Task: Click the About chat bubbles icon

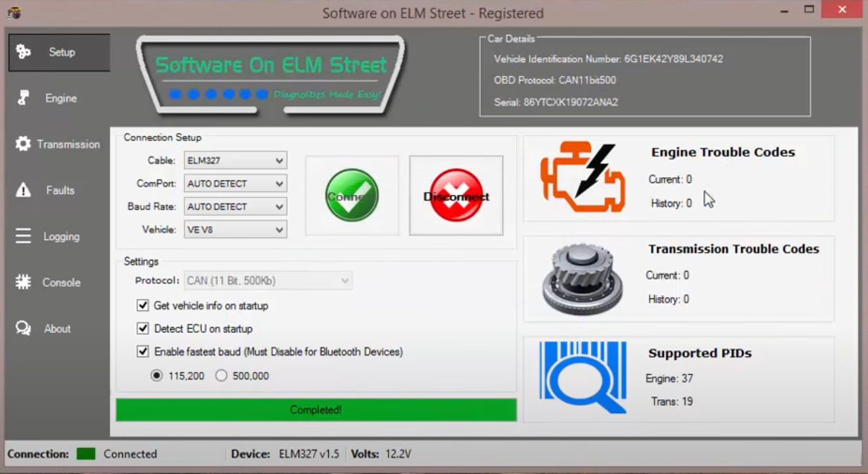Action: [23, 328]
